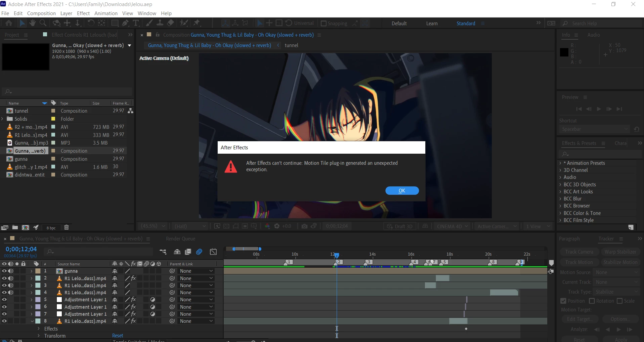This screenshot has height=342, width=644.
Task: Select the Eraser tool
Action: (x=170, y=23)
